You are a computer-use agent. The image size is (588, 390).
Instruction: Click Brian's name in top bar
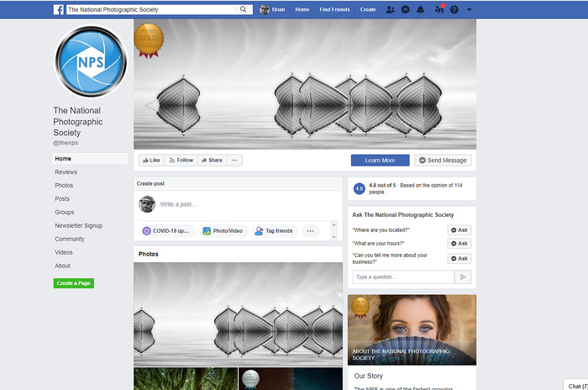pos(278,9)
